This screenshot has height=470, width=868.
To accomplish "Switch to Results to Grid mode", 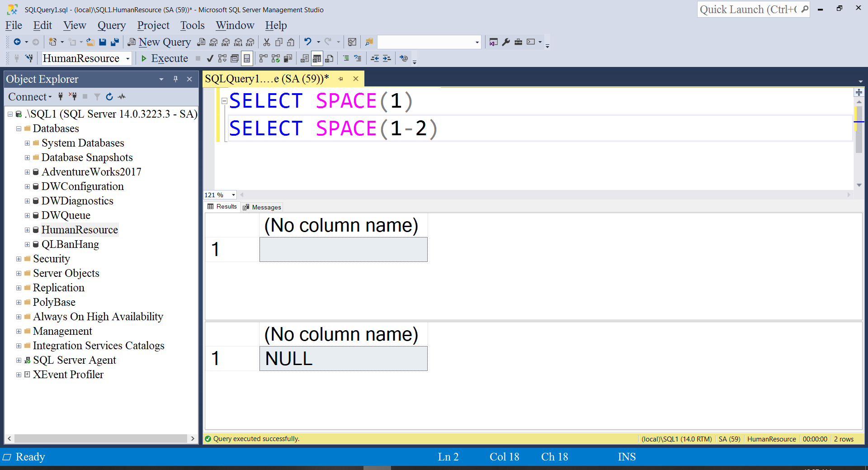I will (317, 58).
